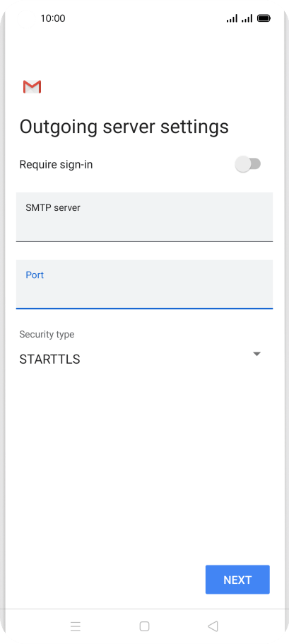Enable the Require sign-in switch
289x644 pixels.
click(247, 164)
